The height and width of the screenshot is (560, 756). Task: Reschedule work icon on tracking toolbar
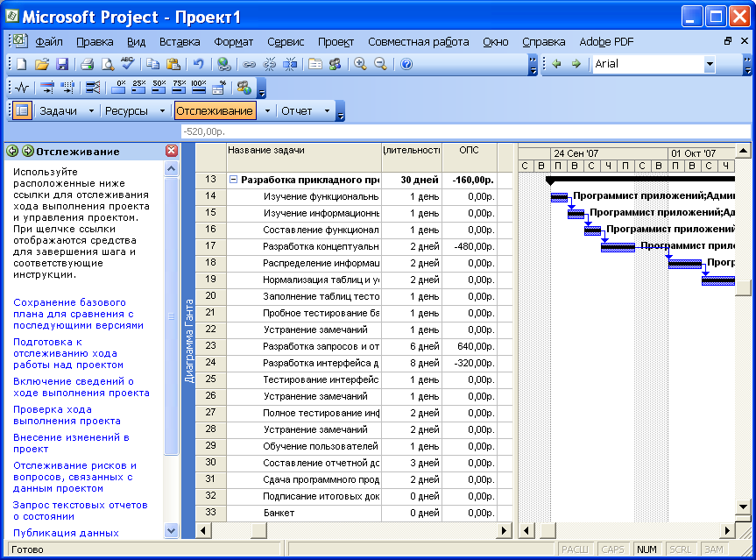click(x=67, y=88)
